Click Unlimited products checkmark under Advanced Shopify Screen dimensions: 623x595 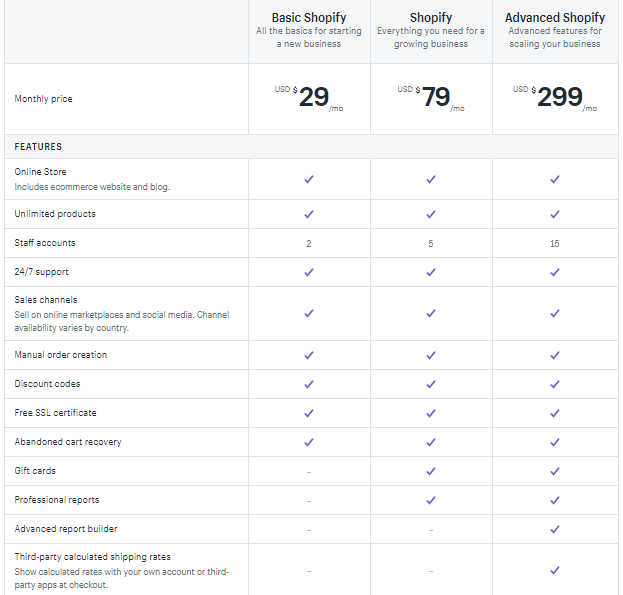(554, 214)
